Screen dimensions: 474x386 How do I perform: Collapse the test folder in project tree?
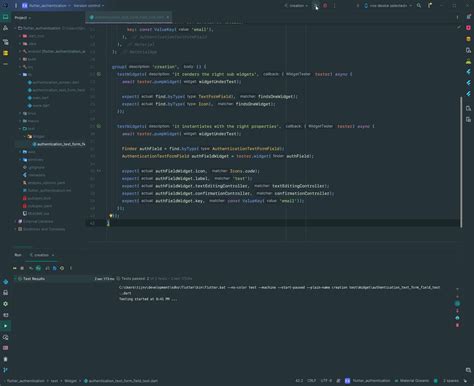click(20, 129)
